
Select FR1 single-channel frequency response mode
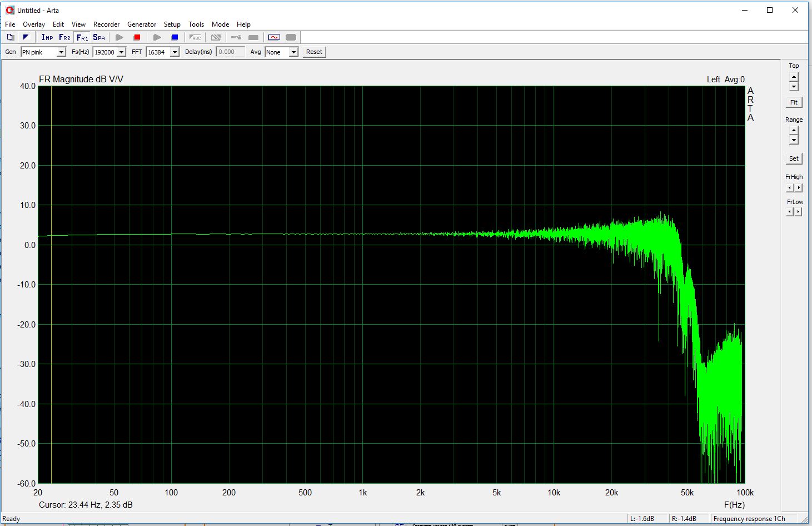[82, 37]
